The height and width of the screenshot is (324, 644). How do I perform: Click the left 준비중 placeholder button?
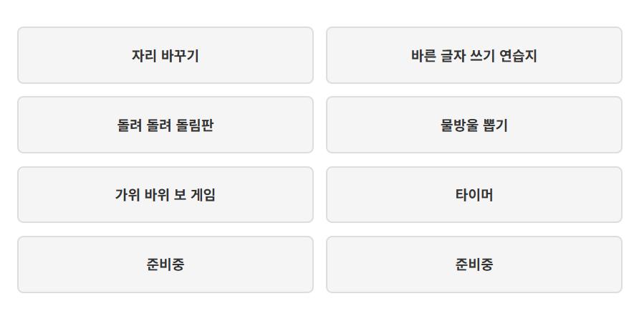pos(165,265)
